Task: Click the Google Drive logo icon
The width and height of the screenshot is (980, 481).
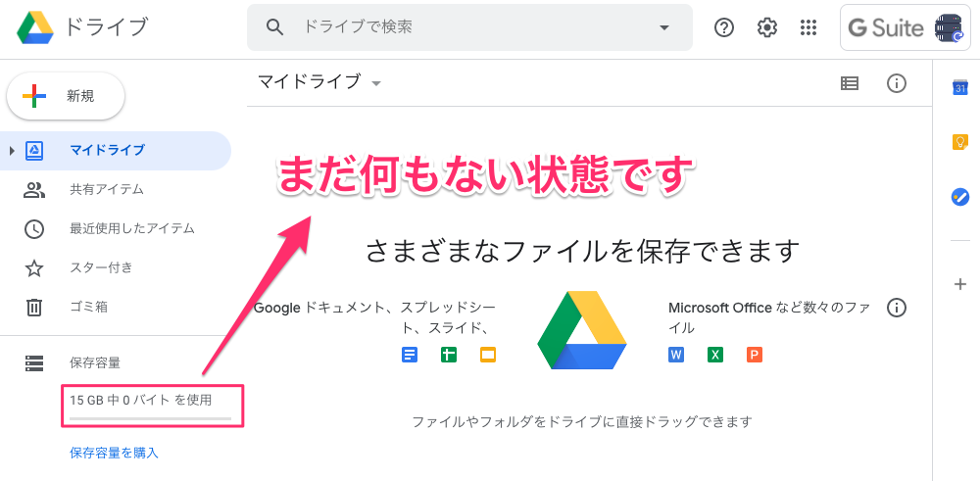Action: tap(34, 27)
